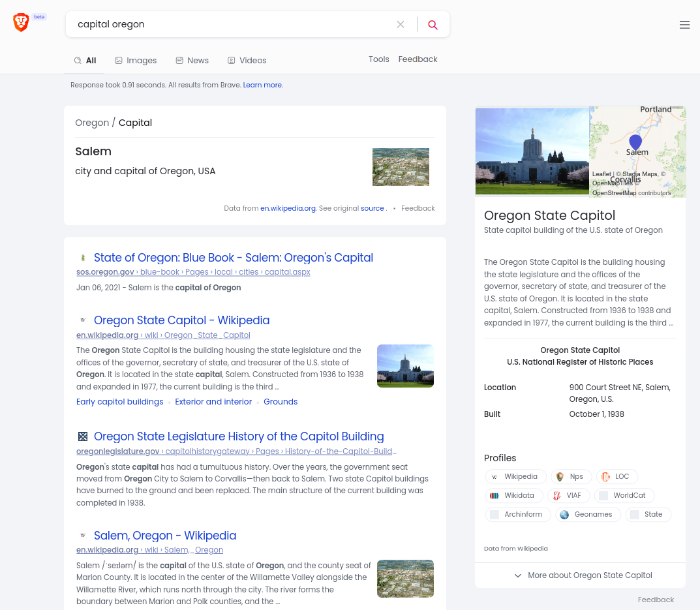This screenshot has height=610, width=700.
Task: Open the Capitol thumbnail in Wikipedia result
Action: [x=405, y=366]
